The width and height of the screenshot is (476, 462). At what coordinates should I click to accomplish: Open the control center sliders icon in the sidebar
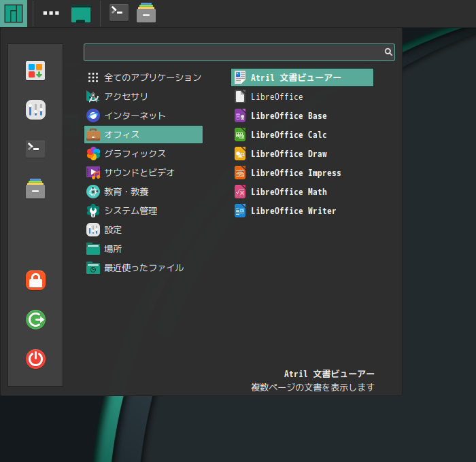[x=35, y=109]
